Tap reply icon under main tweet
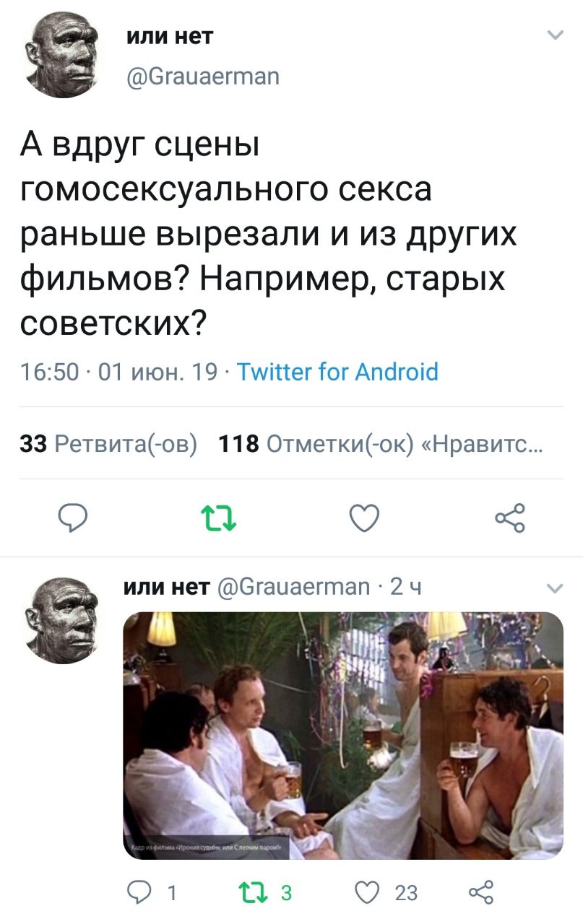Image resolution: width=583 pixels, height=924 pixels. tap(73, 518)
